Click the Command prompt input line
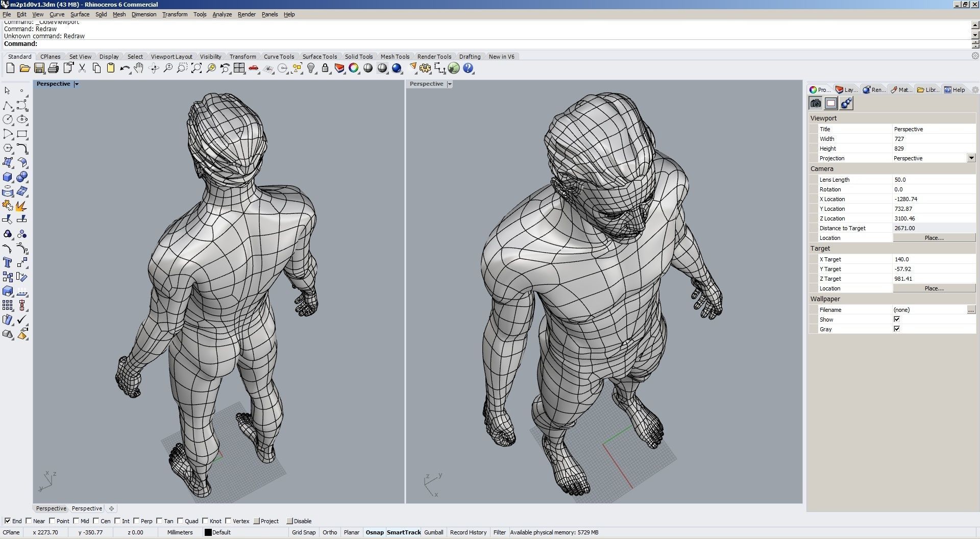Viewport: 980px width, 539px height. 485,44
